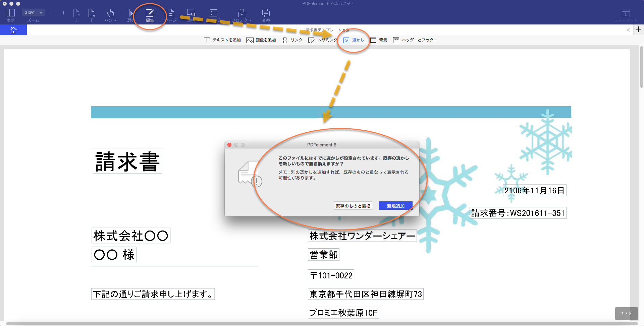The width and height of the screenshot is (644, 326).
Task: Open the 313% zoom dropdown
Action: pos(33,13)
